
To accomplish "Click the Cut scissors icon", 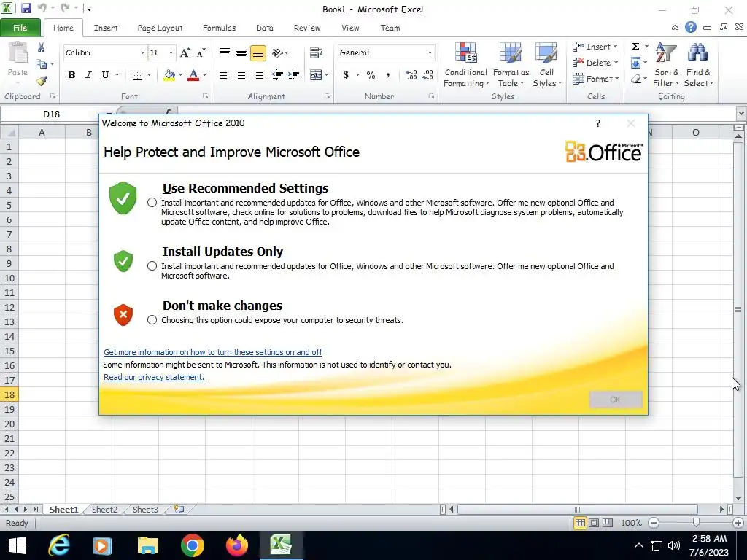I will (42, 47).
